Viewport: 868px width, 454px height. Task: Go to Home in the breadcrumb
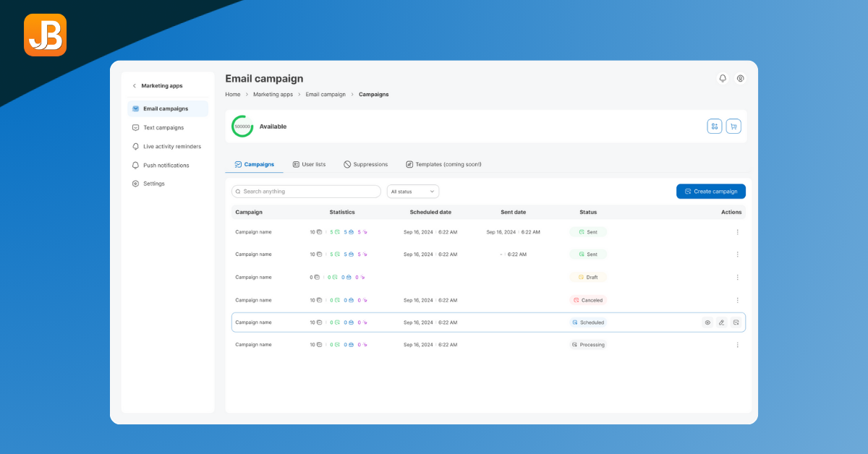pyautogui.click(x=233, y=95)
